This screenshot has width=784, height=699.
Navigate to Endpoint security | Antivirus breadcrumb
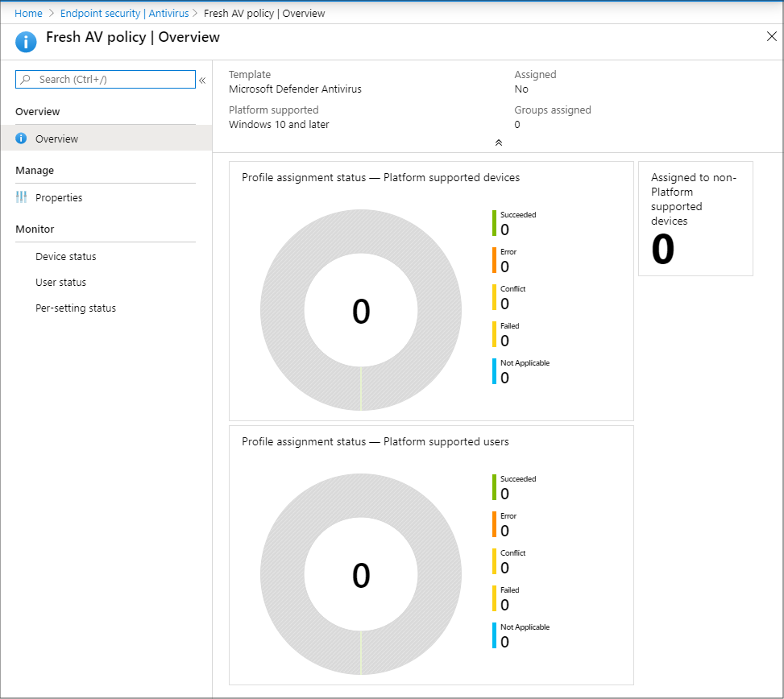coord(124,14)
